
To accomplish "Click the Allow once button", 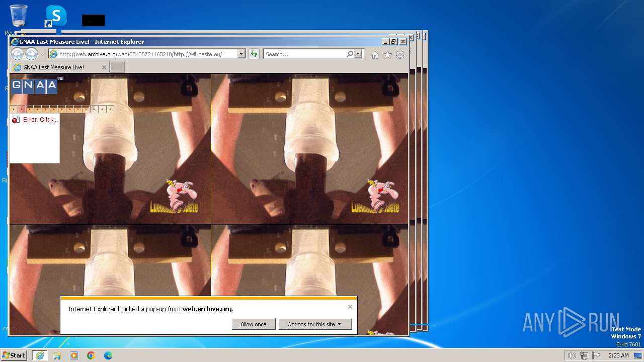I will 254,324.
